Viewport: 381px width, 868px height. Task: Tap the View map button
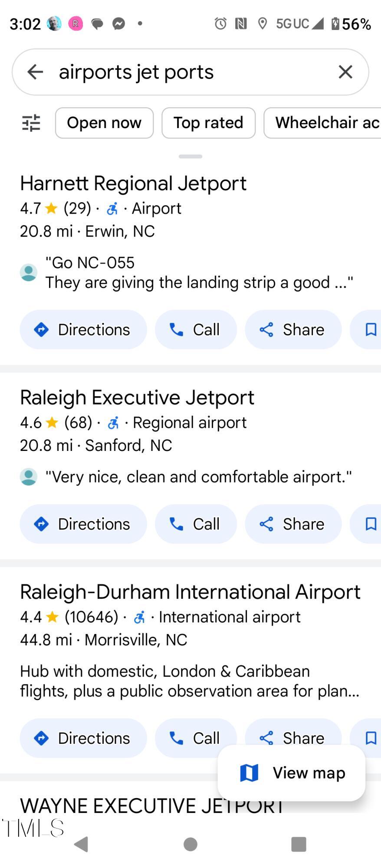(291, 773)
